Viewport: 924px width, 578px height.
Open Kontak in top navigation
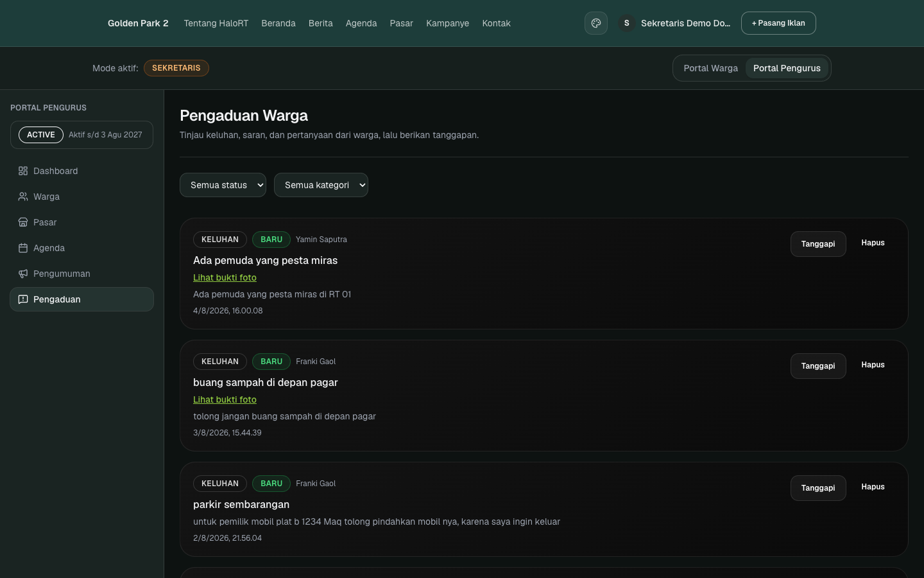point(497,23)
